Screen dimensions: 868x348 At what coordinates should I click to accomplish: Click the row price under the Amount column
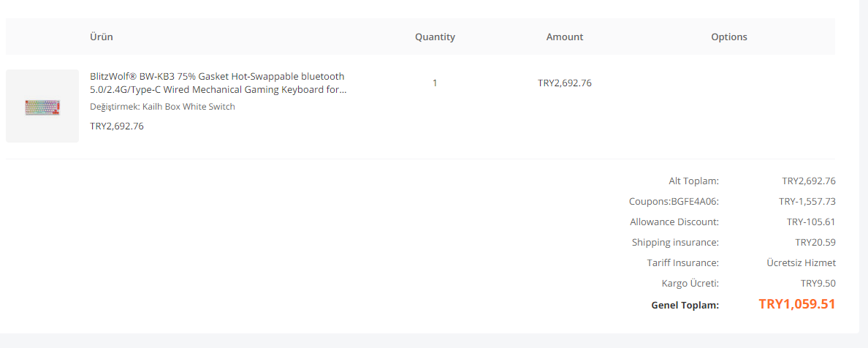(x=565, y=83)
